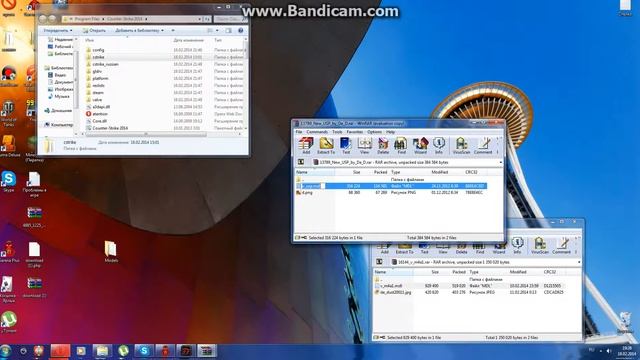
Task: Click uTorrent icon in taskbar
Action: [123, 351]
